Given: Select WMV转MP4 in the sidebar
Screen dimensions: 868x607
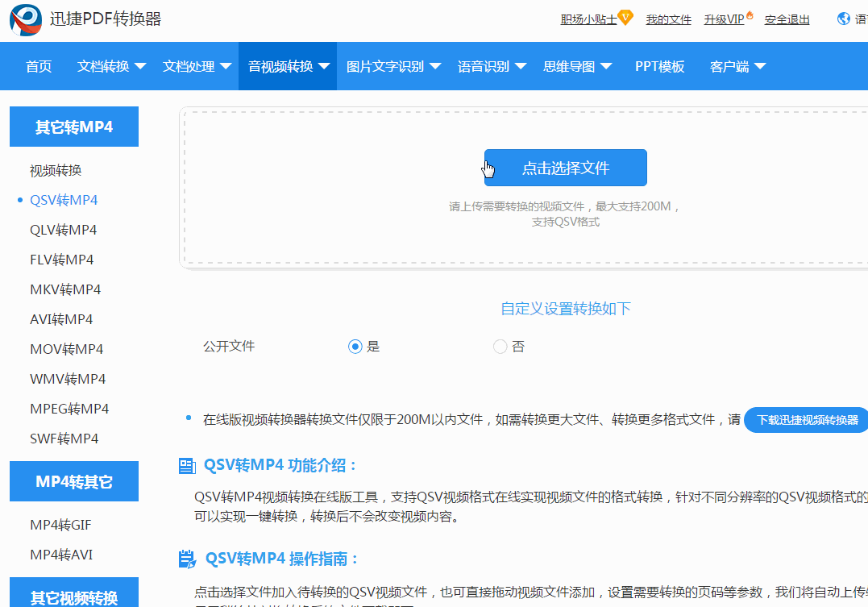Looking at the screenshot, I should pos(68,380).
